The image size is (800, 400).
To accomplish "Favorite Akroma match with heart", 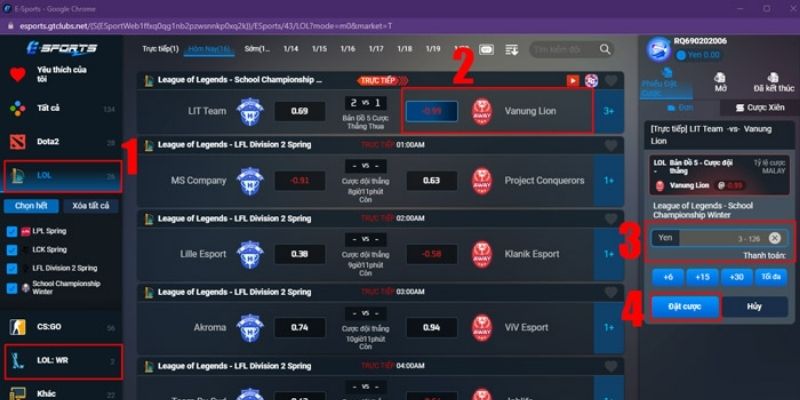I will click(611, 292).
